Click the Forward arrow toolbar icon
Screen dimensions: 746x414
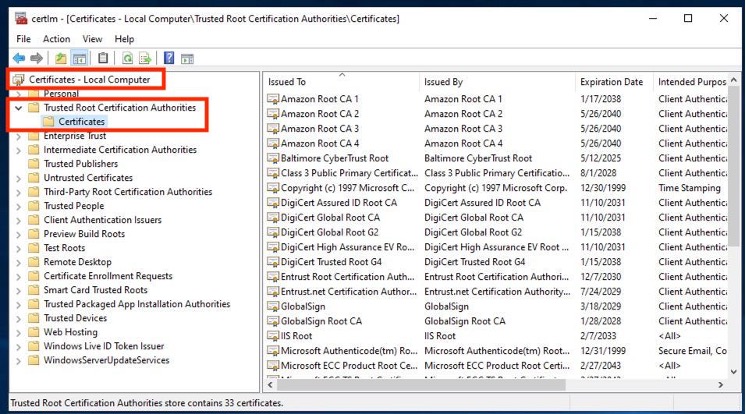tap(37, 59)
